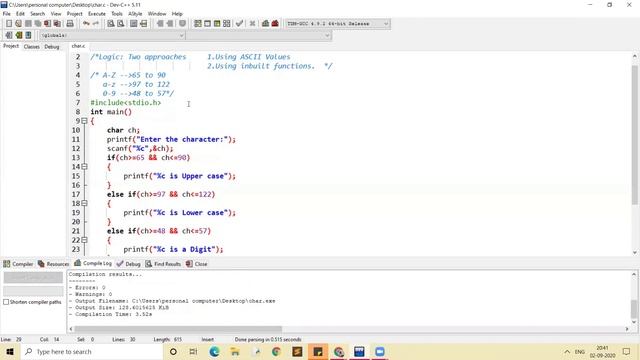Open the bottom panel Debug tab
The image size is (640, 360).
point(129,264)
